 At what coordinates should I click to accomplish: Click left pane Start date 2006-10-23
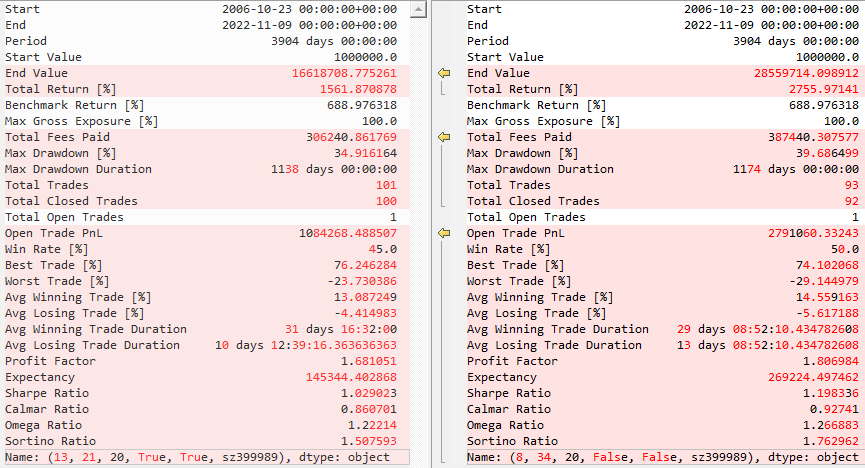(309, 9)
